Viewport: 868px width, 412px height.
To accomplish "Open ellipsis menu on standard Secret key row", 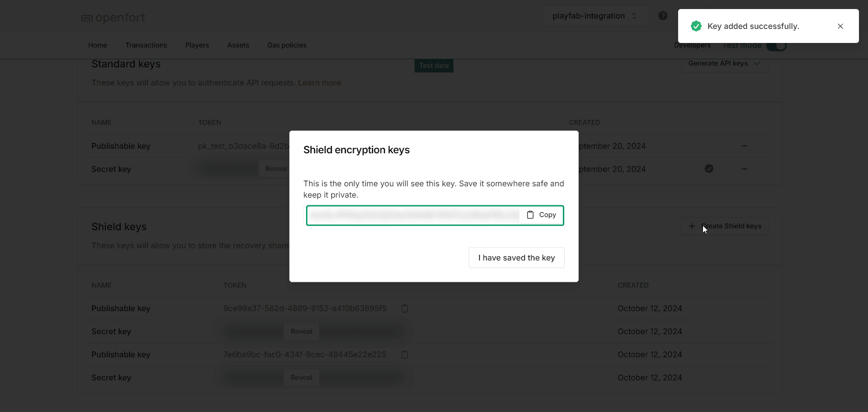I will point(745,169).
